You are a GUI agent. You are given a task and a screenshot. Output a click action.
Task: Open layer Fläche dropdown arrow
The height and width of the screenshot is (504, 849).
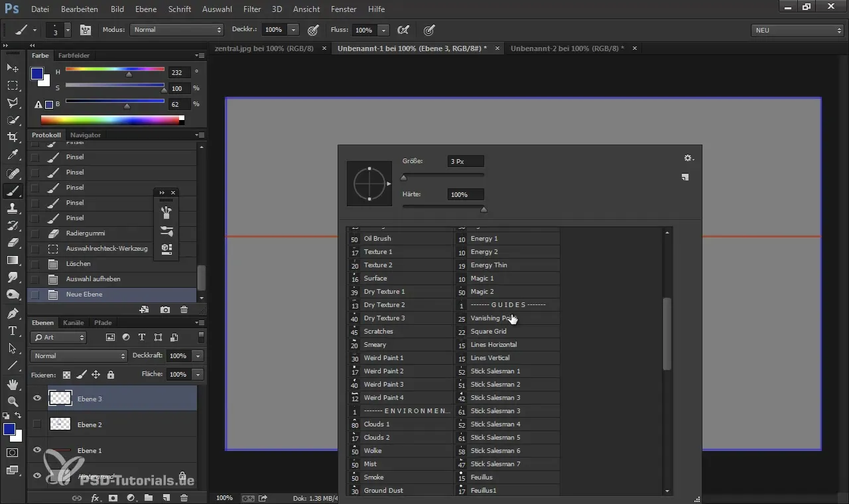click(198, 375)
